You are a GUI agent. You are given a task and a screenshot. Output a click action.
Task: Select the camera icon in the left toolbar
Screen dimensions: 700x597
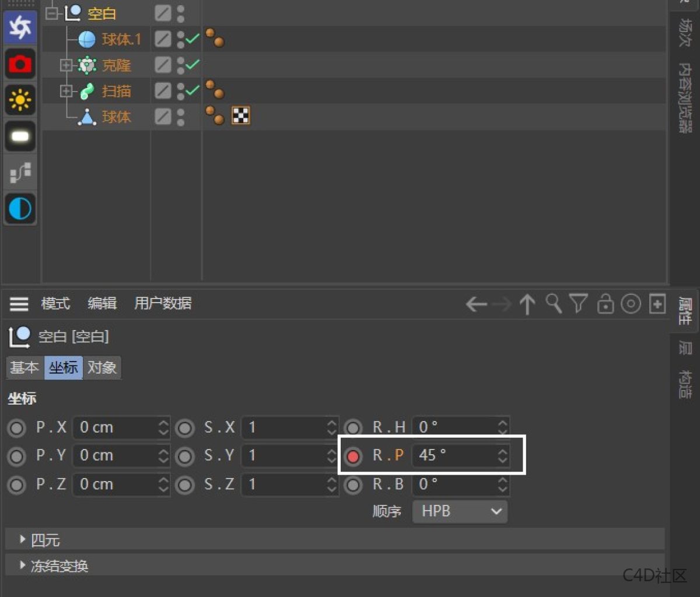coord(20,64)
